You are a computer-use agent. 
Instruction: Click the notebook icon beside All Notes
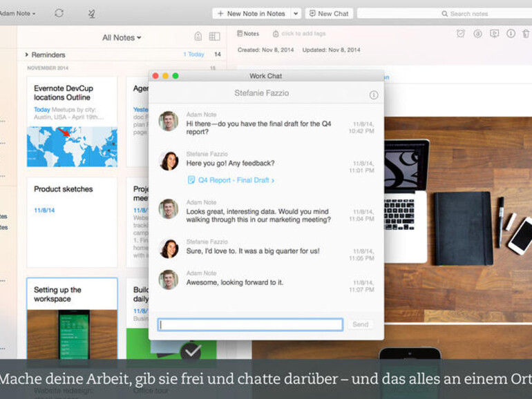click(198, 36)
